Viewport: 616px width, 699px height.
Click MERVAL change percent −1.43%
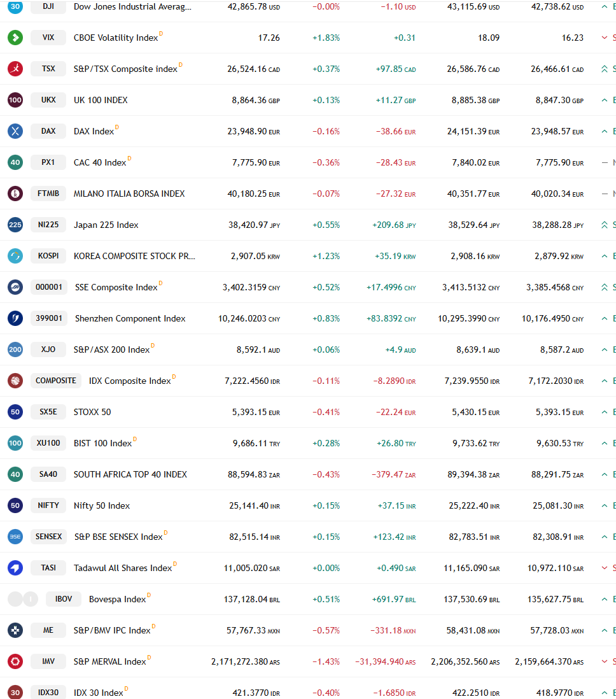click(326, 662)
